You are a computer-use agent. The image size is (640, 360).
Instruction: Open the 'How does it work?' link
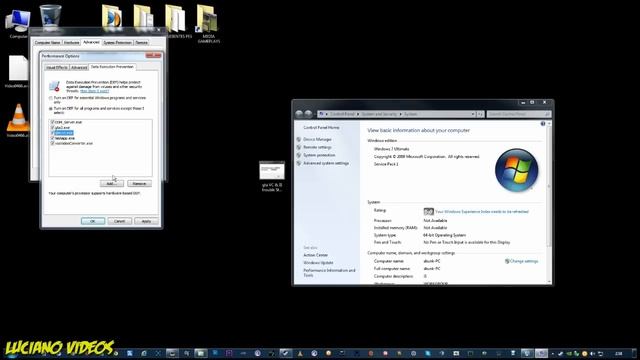94,91
